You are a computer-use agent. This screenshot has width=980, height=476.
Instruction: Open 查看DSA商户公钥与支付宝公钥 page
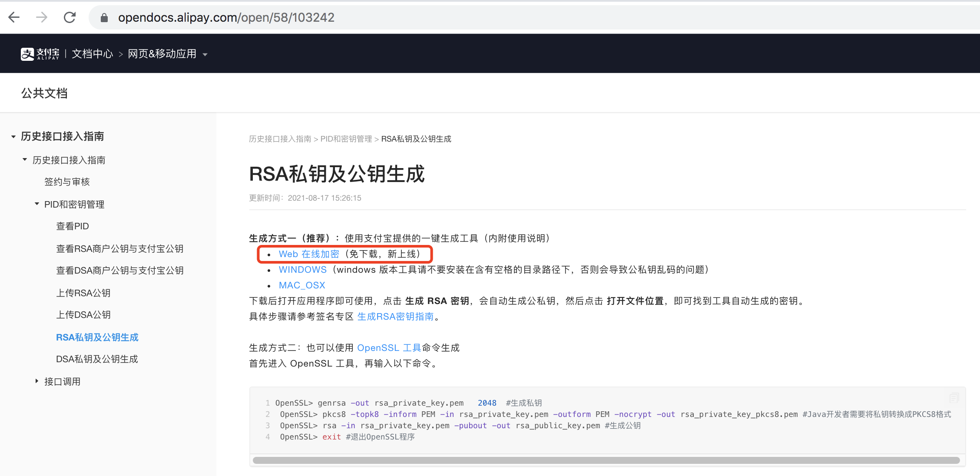pyautogui.click(x=120, y=271)
